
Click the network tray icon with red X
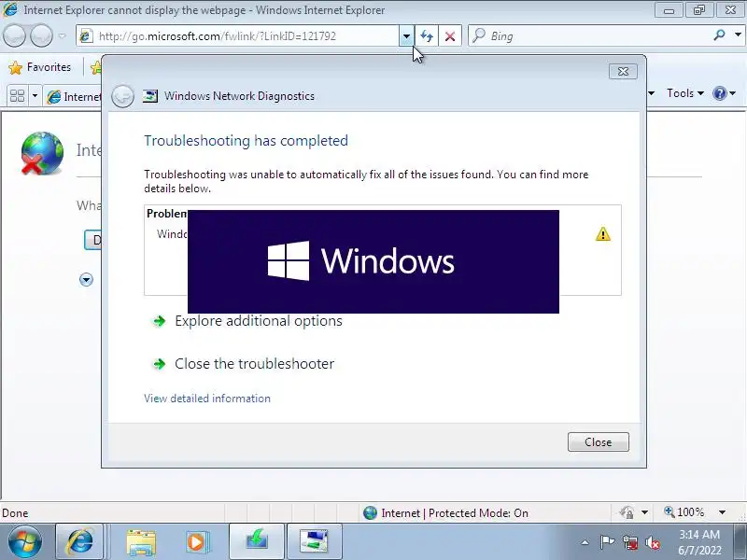pos(630,542)
